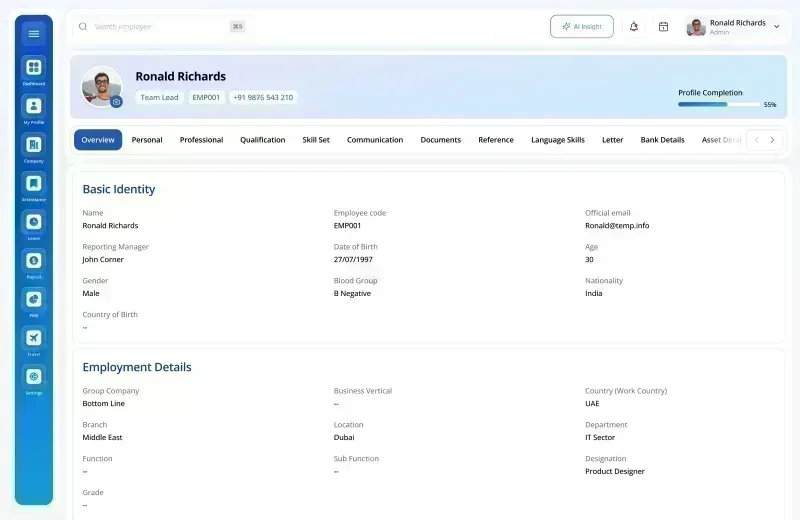Switch to the Professional tab
800x520 pixels.
point(202,140)
